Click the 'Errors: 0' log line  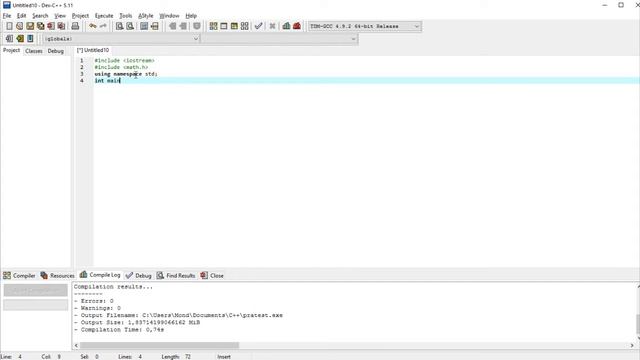coord(94,301)
